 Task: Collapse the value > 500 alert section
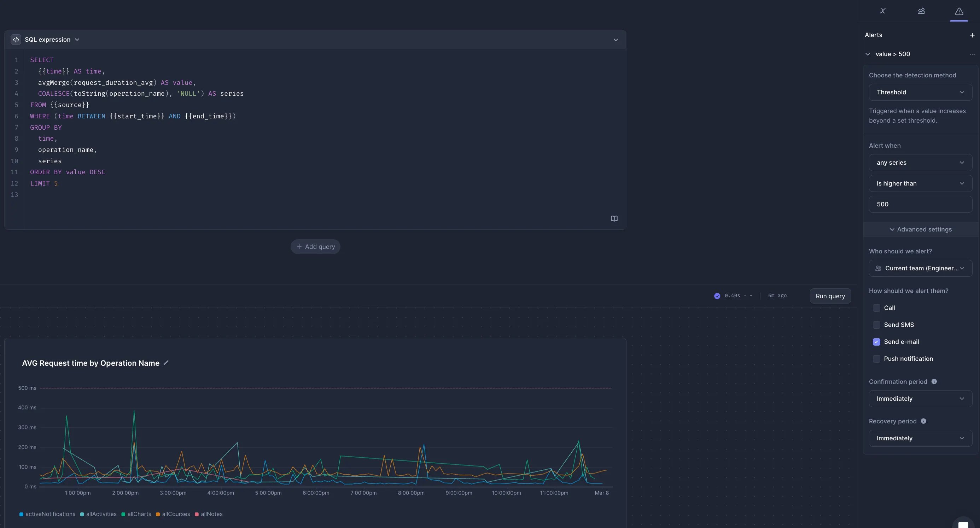868,54
